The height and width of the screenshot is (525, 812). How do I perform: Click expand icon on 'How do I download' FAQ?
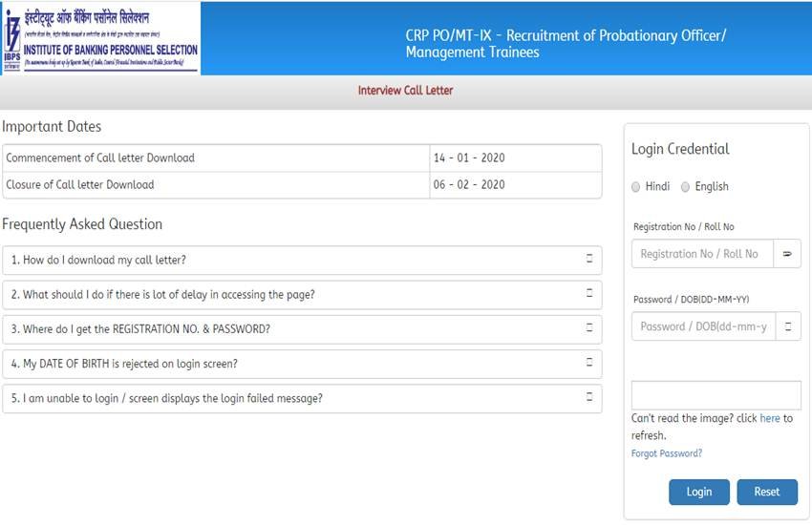coord(589,260)
